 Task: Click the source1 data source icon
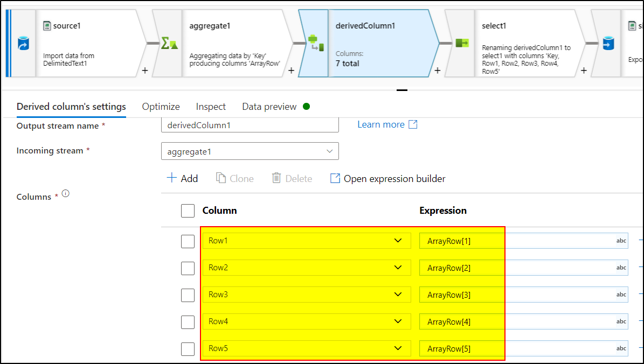(x=23, y=43)
